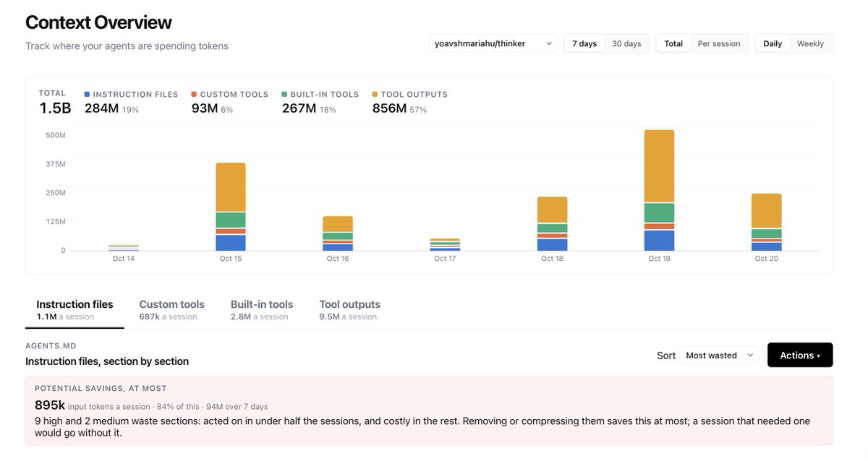The height and width of the screenshot is (461, 868).
Task: Click the blue segment of the Oct 15 bar
Action: point(231,243)
